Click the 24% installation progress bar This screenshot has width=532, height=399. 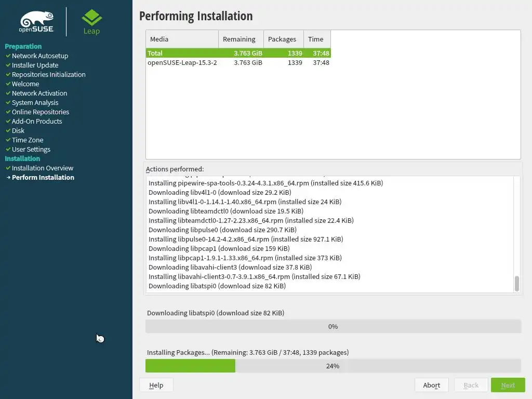point(333,366)
